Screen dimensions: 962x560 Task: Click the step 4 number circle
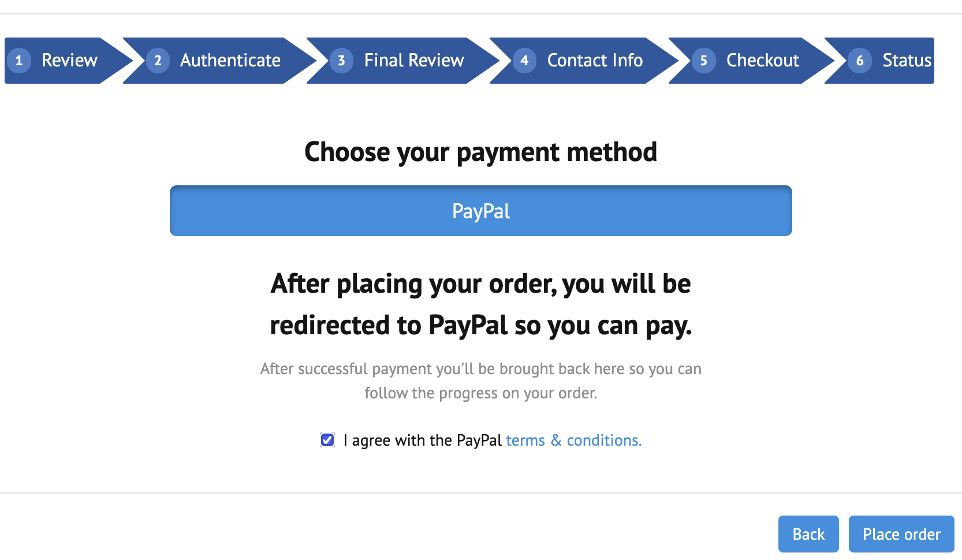(524, 61)
